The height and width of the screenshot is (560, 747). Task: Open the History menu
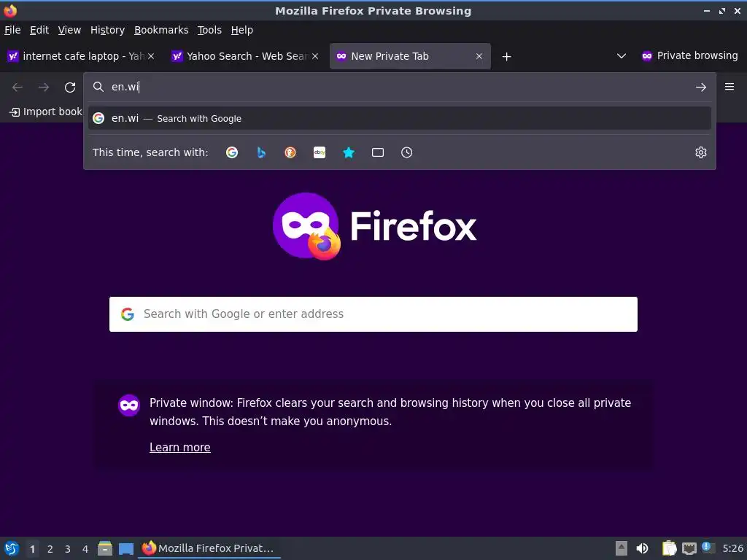tap(108, 30)
